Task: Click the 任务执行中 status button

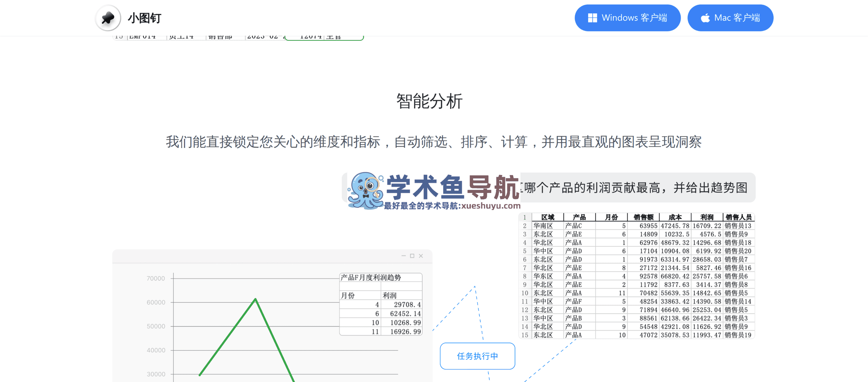Action: (x=477, y=356)
